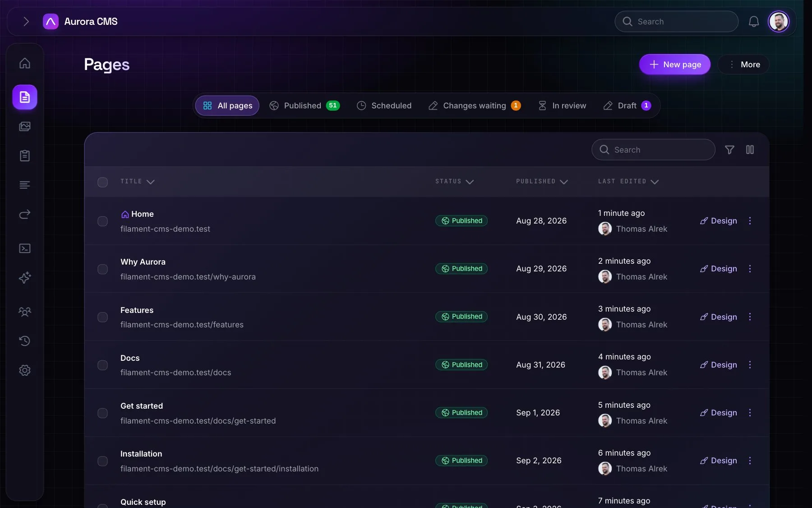
Task: Open the clipboard forms sidebar icon
Action: coord(25,156)
